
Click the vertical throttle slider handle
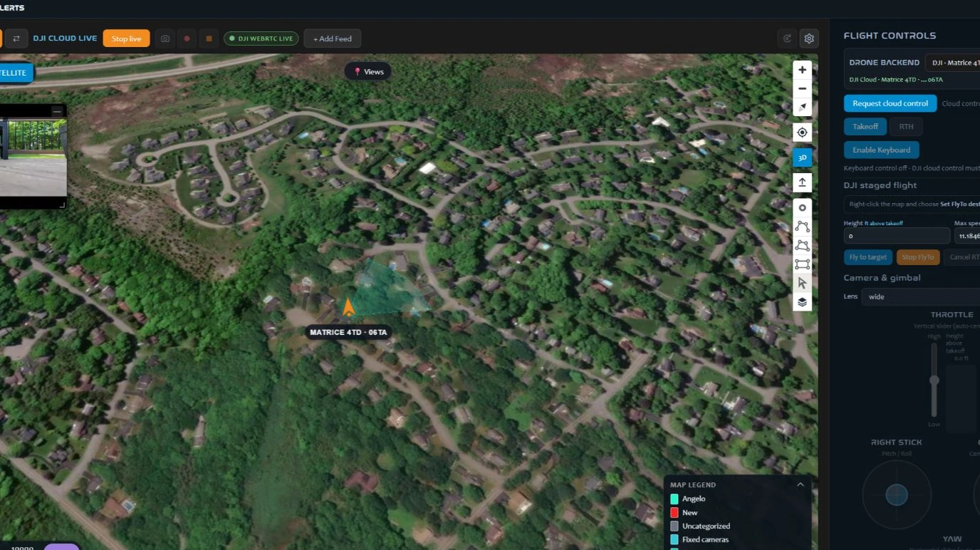[x=934, y=380]
